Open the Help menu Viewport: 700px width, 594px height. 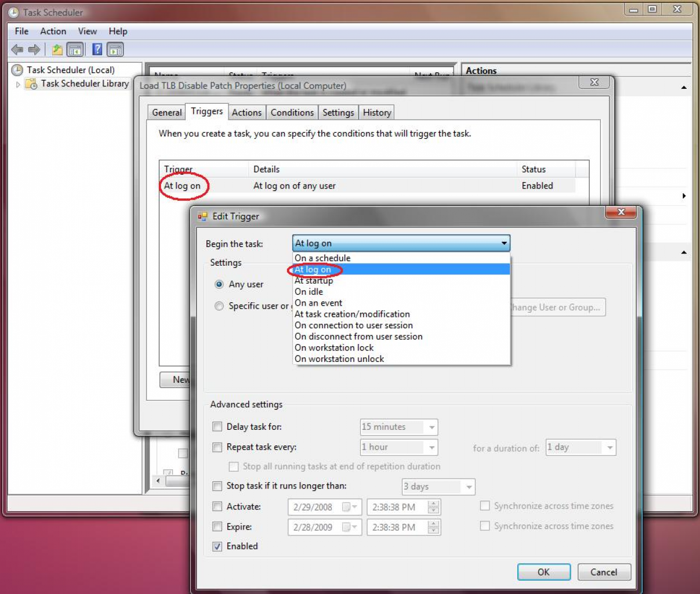pyautogui.click(x=118, y=31)
